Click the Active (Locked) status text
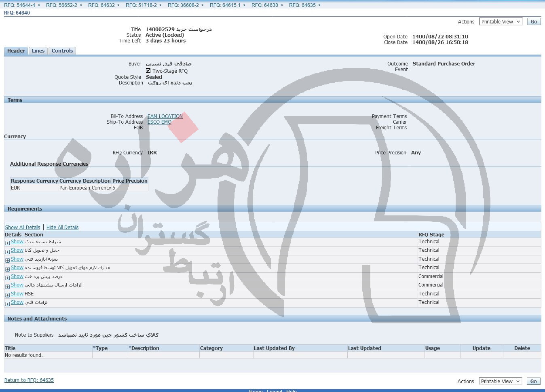 pyautogui.click(x=165, y=35)
